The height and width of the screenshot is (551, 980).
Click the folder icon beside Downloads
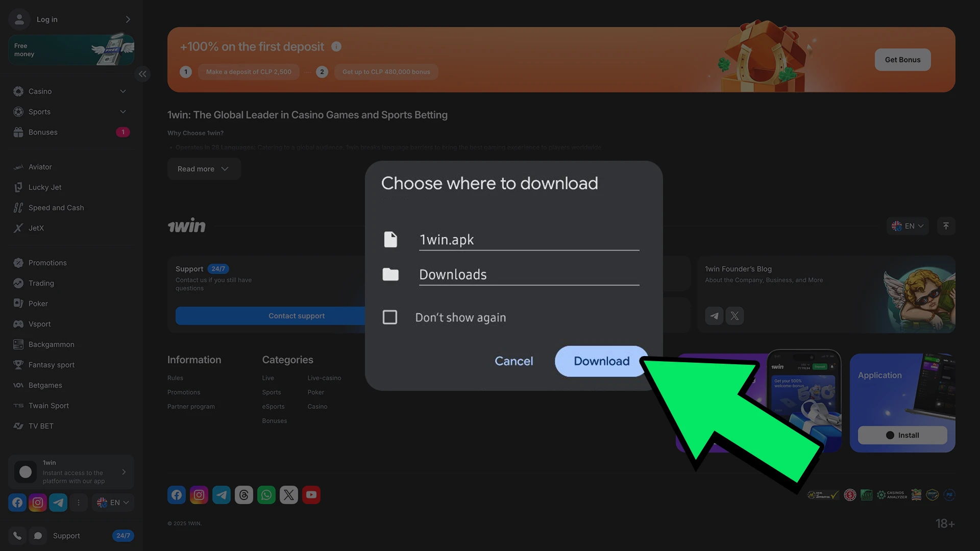(390, 274)
